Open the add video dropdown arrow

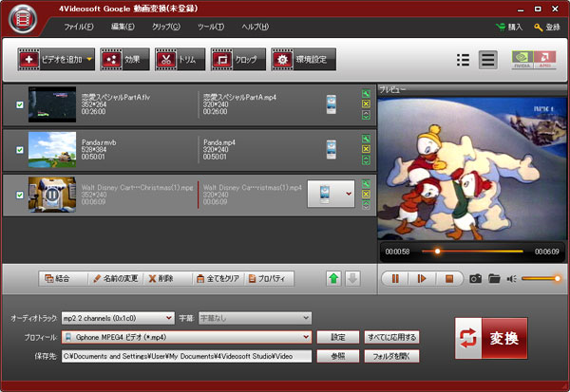(89, 59)
